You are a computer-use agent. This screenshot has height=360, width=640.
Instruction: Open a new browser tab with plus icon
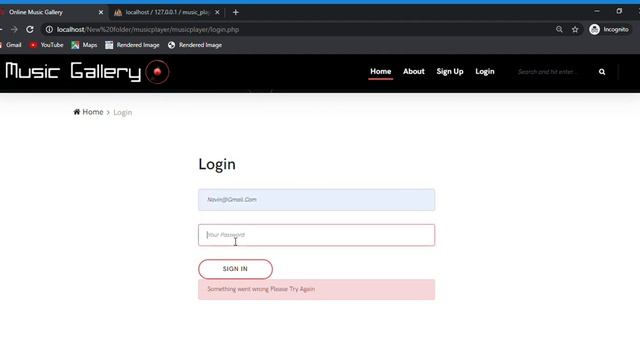236,12
